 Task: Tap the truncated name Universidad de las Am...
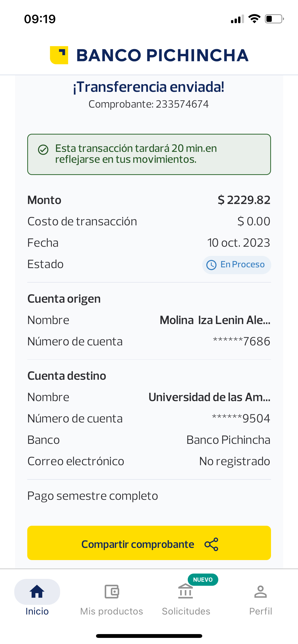click(209, 397)
